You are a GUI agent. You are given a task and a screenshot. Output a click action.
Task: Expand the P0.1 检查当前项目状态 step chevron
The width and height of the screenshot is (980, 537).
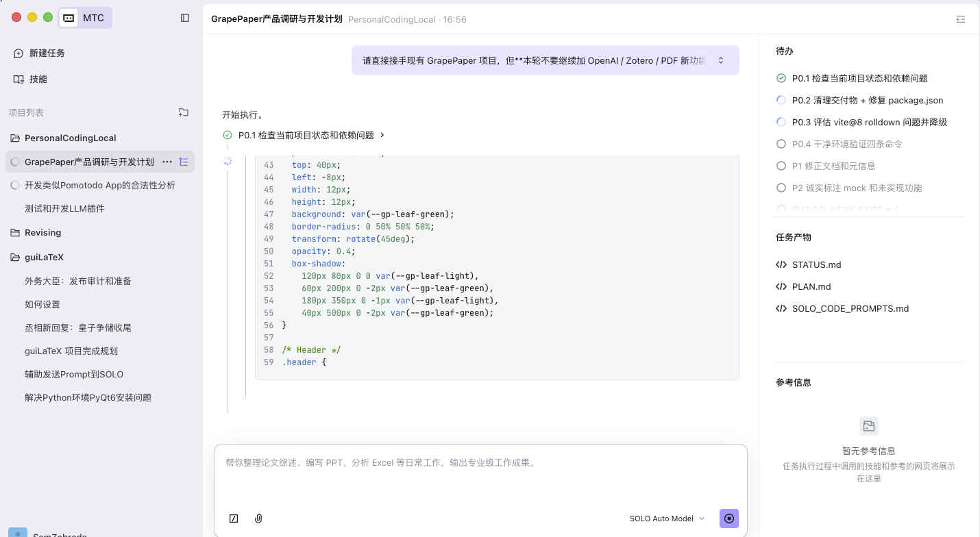coord(382,136)
